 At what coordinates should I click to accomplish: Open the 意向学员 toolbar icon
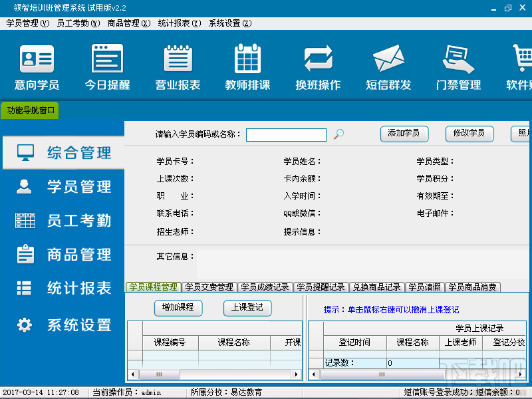(x=37, y=59)
